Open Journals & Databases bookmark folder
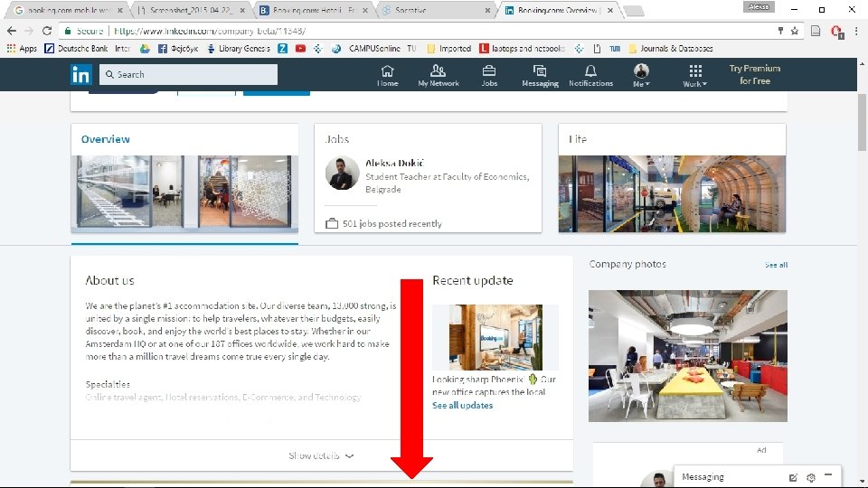Viewport: 868px width, 488px height. pos(671,49)
